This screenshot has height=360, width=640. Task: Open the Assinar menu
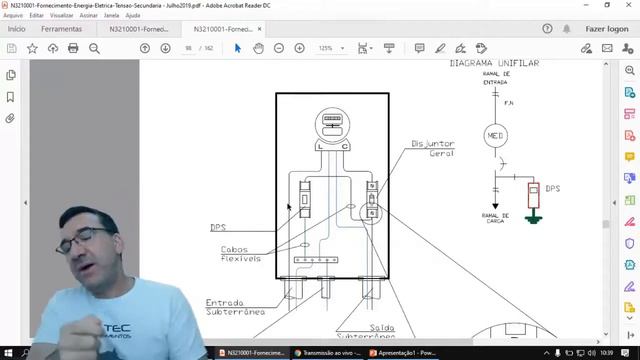tap(89, 16)
